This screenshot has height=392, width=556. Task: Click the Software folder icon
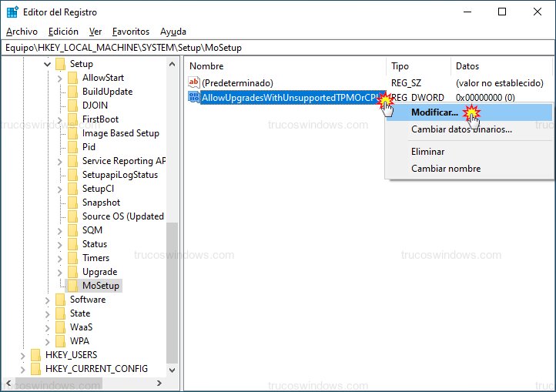[x=61, y=300]
